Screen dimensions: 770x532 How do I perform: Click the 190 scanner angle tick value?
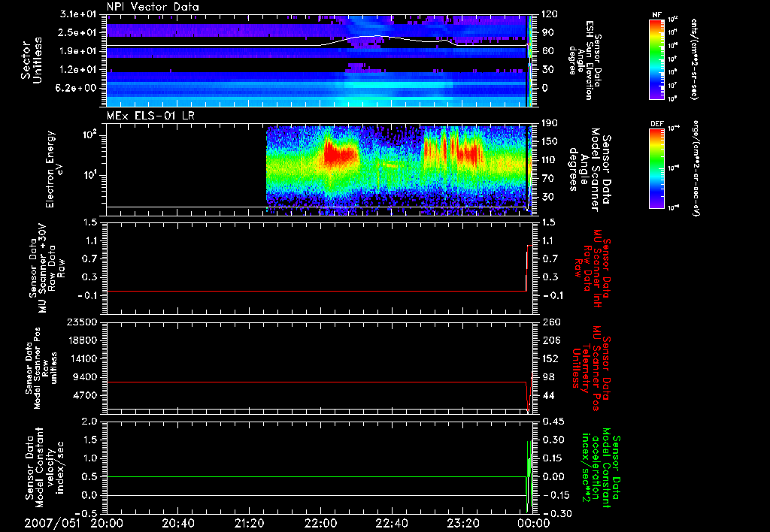tap(550, 123)
